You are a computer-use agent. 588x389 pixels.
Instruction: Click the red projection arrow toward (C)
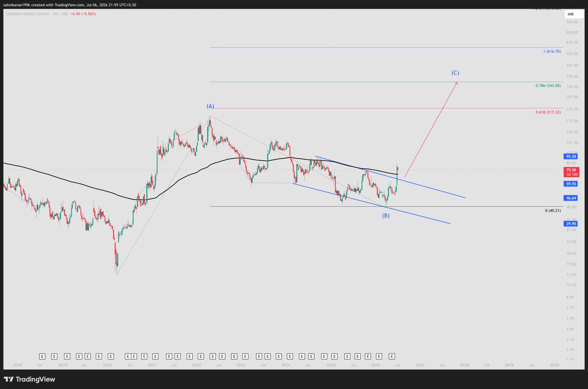[x=431, y=130]
